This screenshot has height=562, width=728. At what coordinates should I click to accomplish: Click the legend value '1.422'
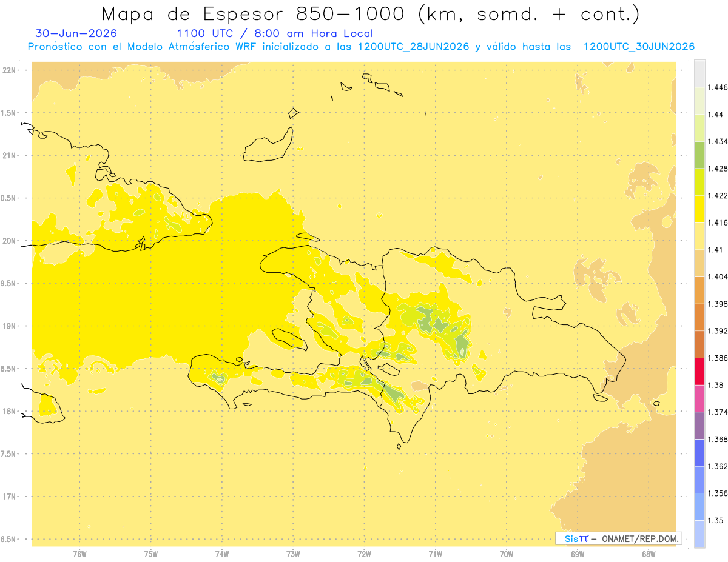click(x=719, y=195)
